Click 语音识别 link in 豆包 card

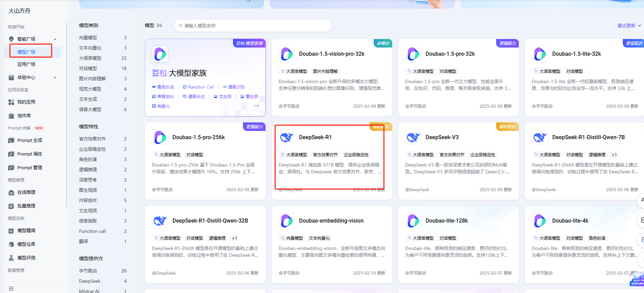(234, 87)
